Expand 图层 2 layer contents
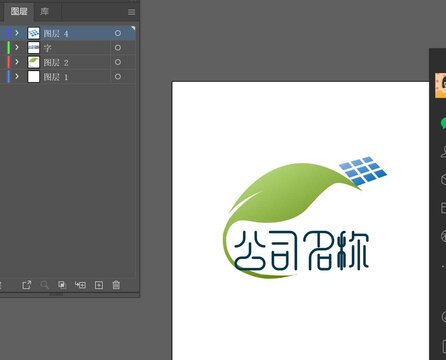446x360 pixels. pos(17,62)
